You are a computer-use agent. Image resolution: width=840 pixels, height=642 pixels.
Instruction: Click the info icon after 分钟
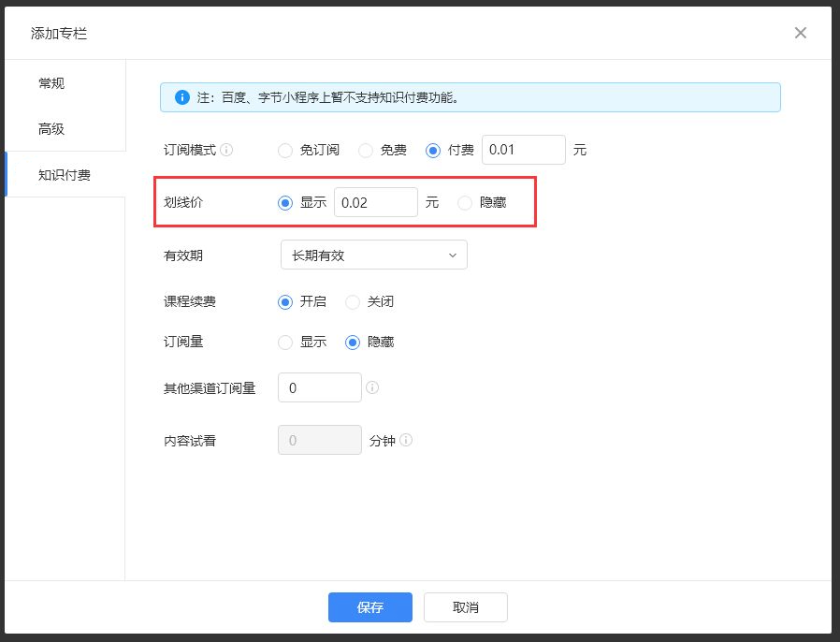(x=406, y=440)
